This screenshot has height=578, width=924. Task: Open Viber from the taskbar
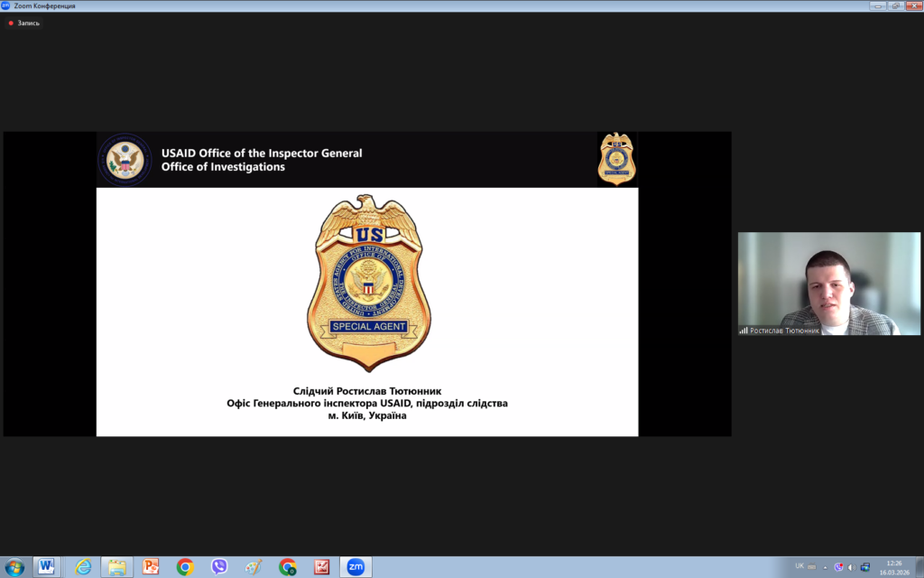point(219,567)
